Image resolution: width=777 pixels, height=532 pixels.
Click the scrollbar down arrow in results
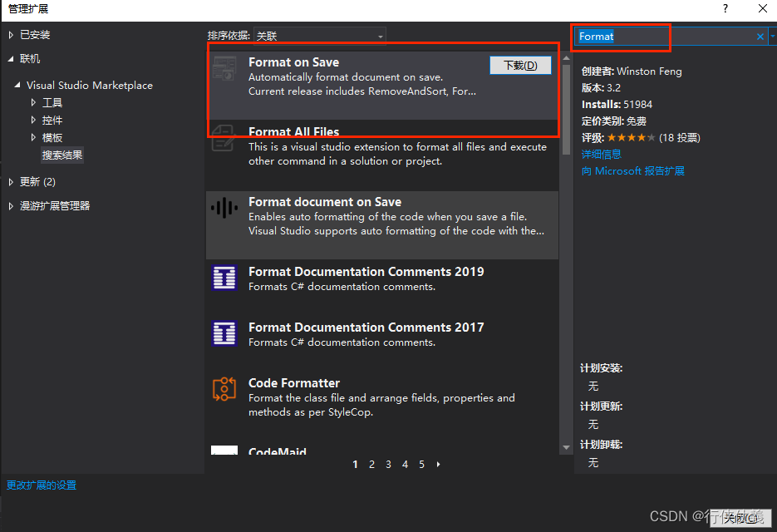(x=567, y=448)
